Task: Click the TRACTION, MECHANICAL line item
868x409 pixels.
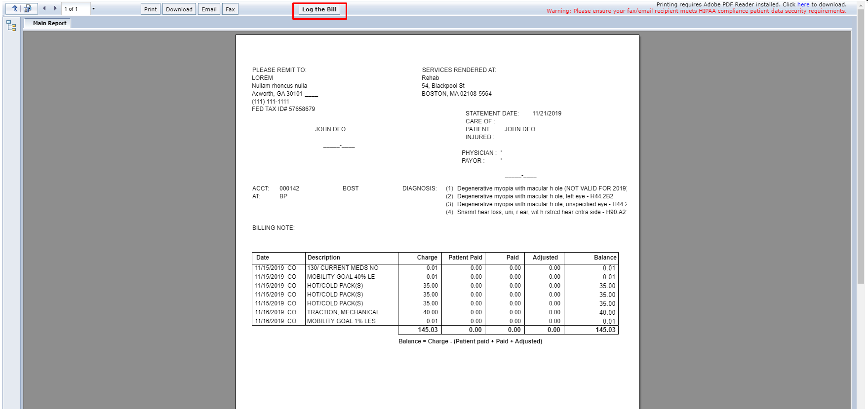Action: [343, 312]
